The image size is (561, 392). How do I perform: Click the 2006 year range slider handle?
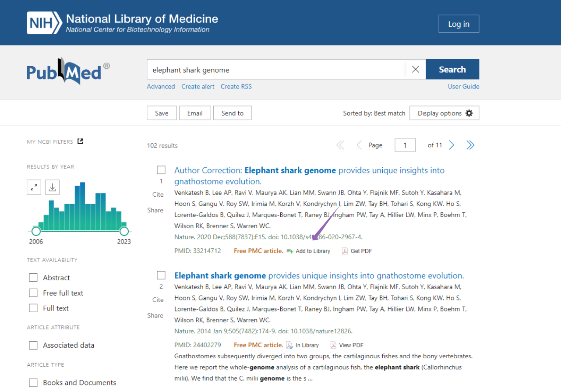tap(36, 230)
